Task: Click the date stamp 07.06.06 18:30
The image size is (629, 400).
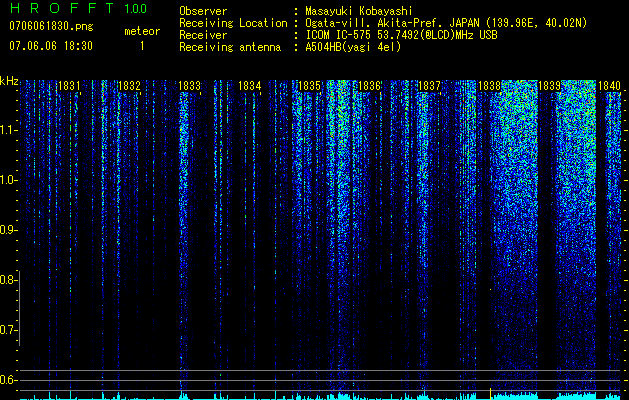Action: [x=51, y=46]
